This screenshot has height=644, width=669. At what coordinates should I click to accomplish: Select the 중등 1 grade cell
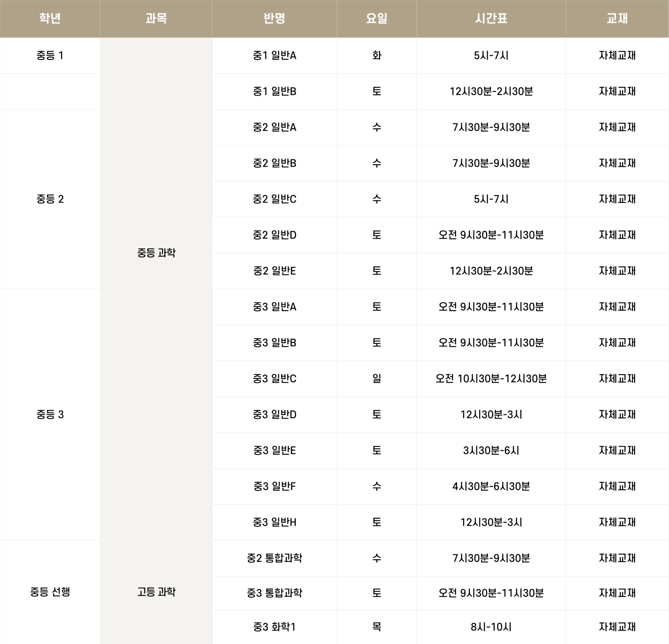coord(50,55)
